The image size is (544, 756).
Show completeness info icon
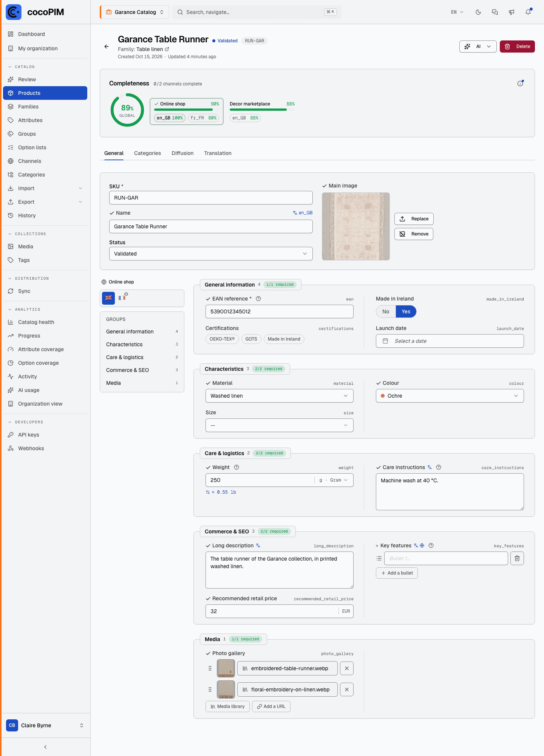[520, 84]
